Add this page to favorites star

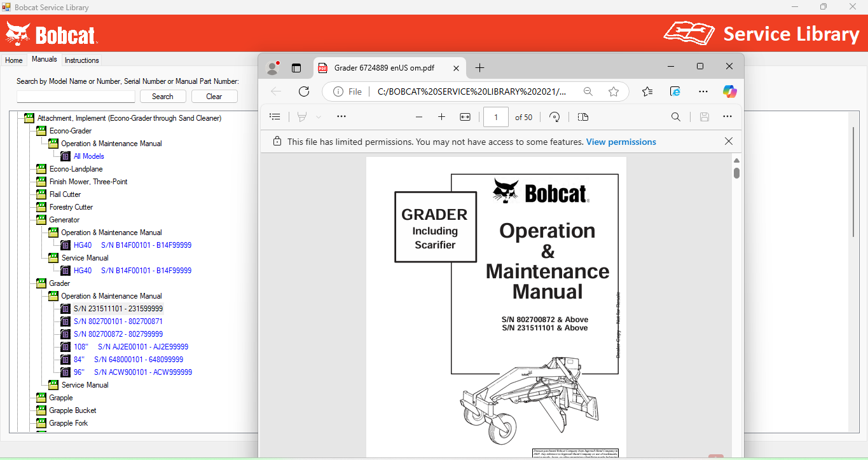[614, 91]
